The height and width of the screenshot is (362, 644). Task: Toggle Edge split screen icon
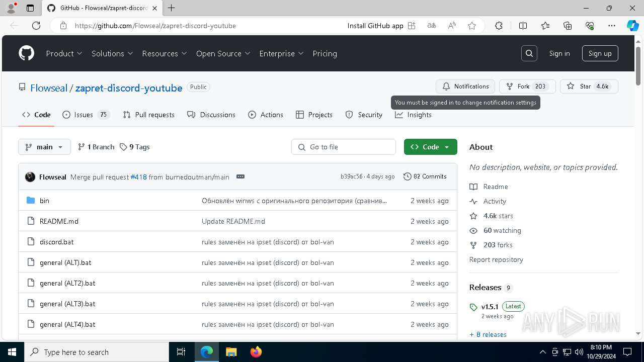point(523,26)
